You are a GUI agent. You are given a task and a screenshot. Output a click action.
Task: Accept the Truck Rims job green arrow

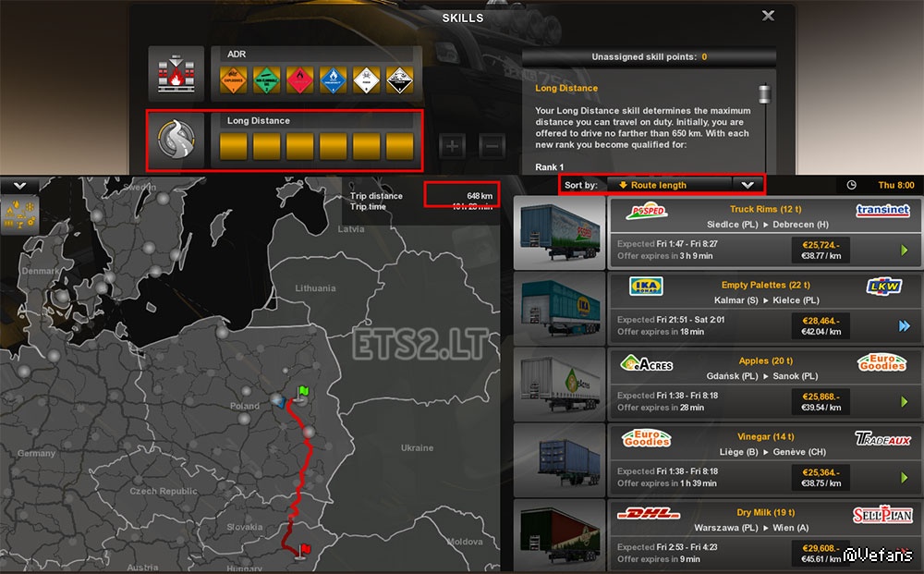[905, 250]
